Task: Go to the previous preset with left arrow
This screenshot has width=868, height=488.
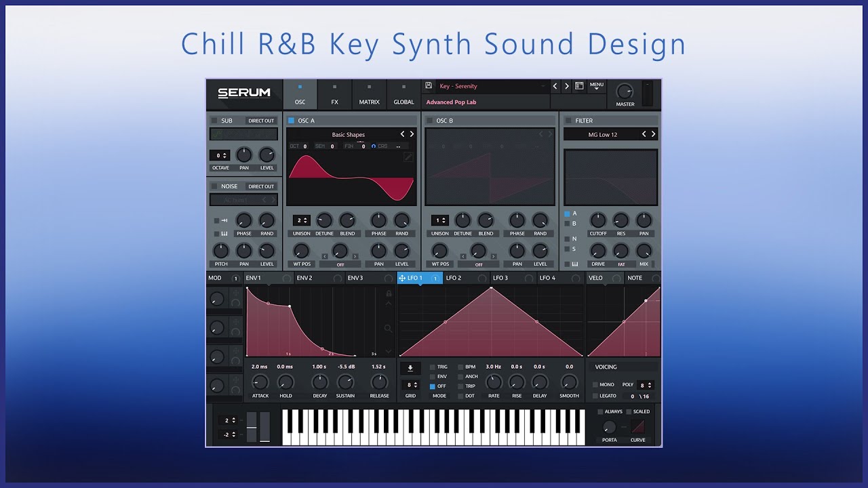Action: tap(555, 86)
